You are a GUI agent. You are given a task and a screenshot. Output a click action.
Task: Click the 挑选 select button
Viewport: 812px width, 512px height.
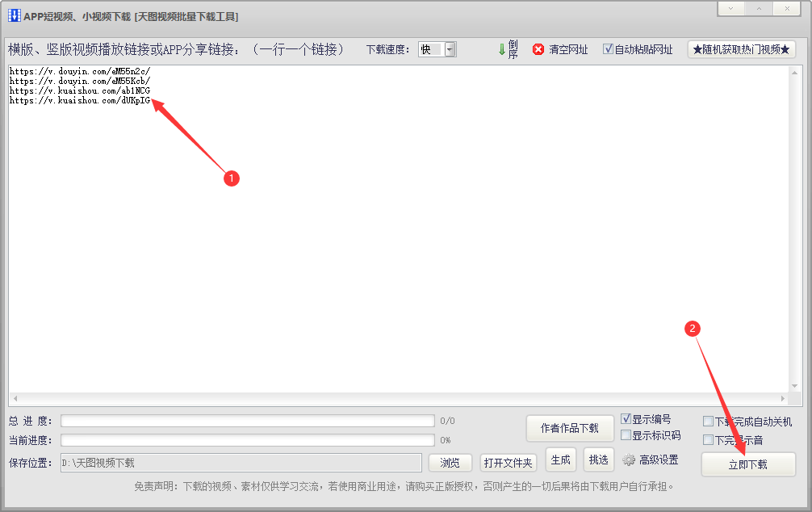point(598,460)
